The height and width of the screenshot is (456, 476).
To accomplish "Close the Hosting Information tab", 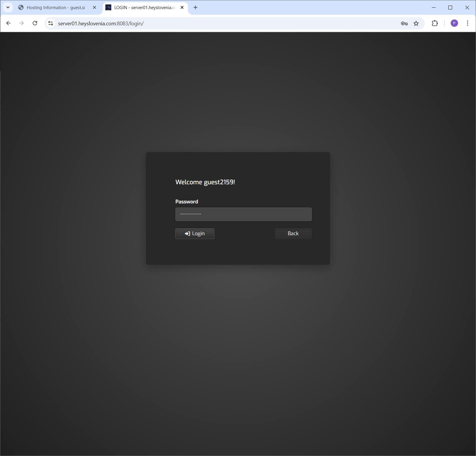I will tap(94, 7).
